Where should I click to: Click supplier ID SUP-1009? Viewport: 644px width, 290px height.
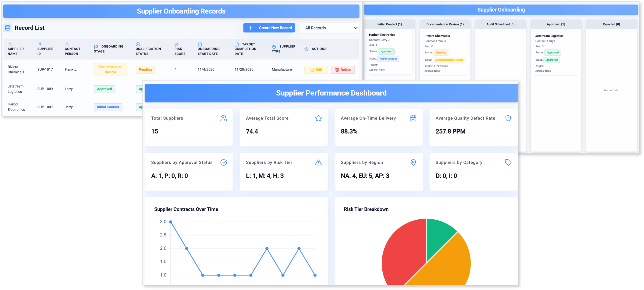45,89
